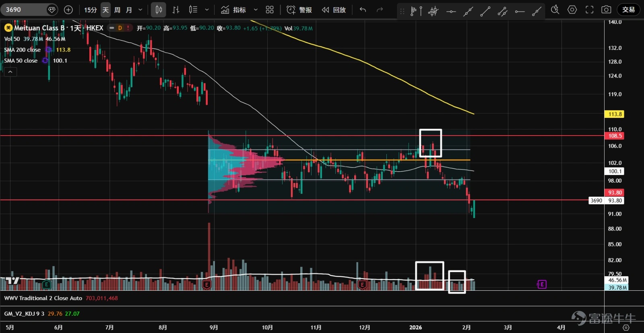Click the 113.8 yellow SMA price label
This screenshot has height=333, width=644.
pos(615,114)
